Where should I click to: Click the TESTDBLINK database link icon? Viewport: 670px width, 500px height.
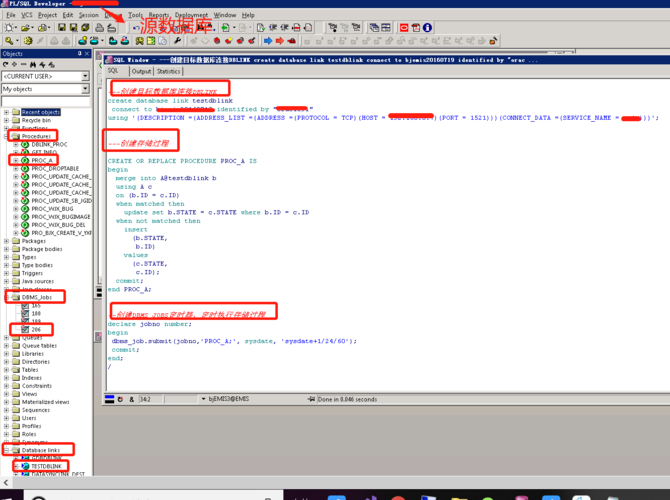click(25, 466)
